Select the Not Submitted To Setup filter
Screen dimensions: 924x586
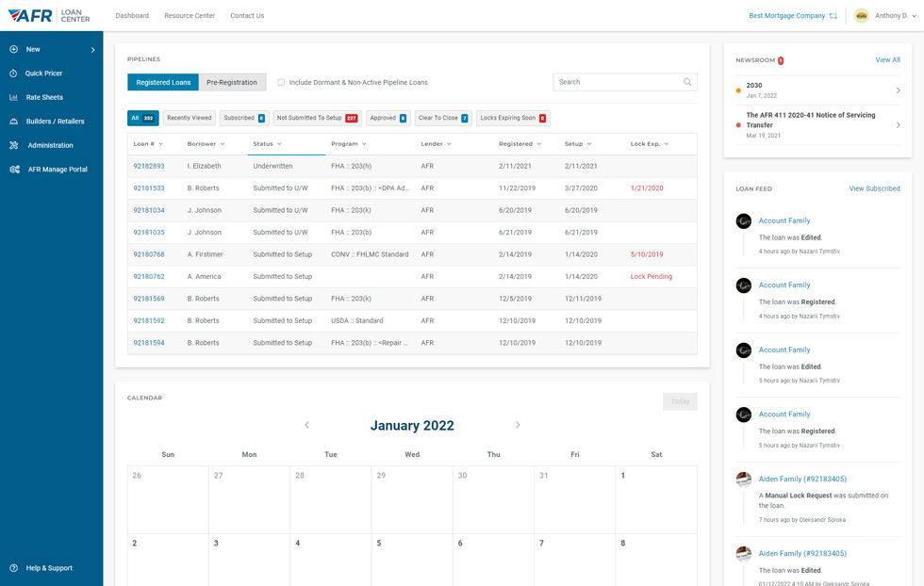pyautogui.click(x=317, y=118)
